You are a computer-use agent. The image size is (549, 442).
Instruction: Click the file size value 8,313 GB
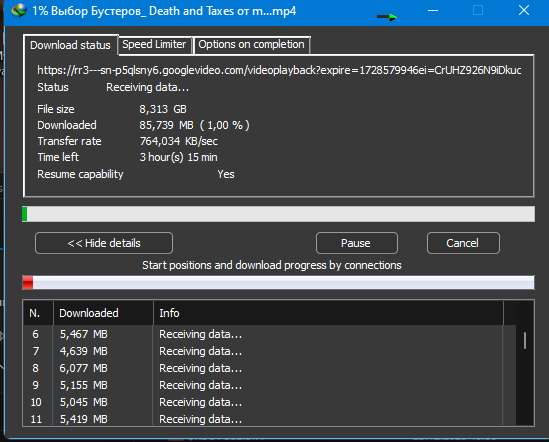(163, 109)
